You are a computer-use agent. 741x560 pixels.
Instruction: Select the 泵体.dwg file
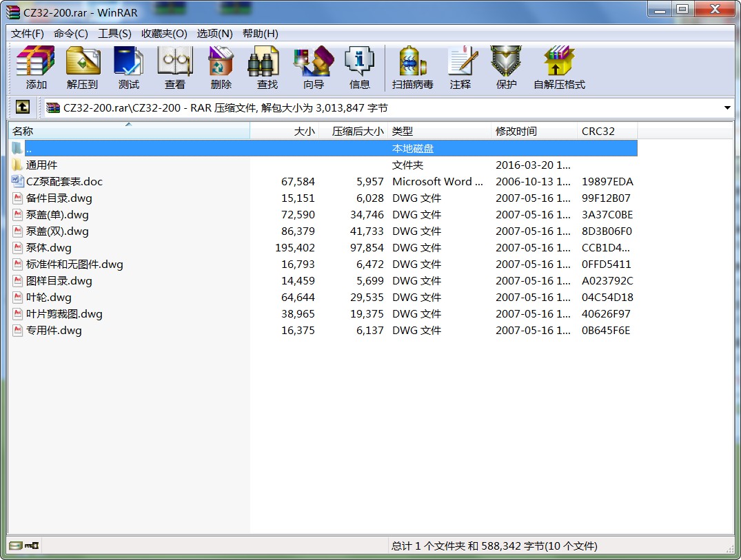[x=49, y=248]
